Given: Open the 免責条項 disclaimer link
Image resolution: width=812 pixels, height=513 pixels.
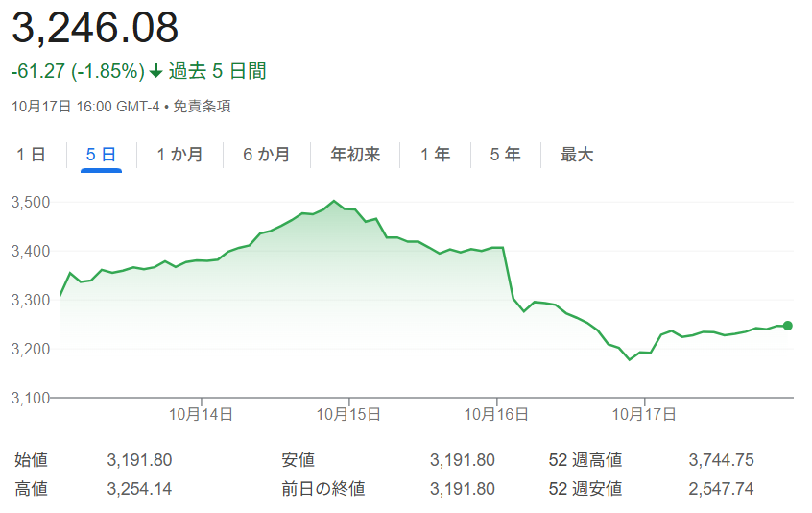Looking at the screenshot, I should pyautogui.click(x=202, y=107).
